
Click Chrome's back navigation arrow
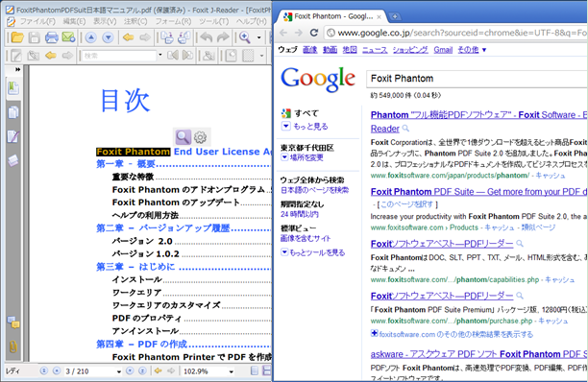(283, 33)
